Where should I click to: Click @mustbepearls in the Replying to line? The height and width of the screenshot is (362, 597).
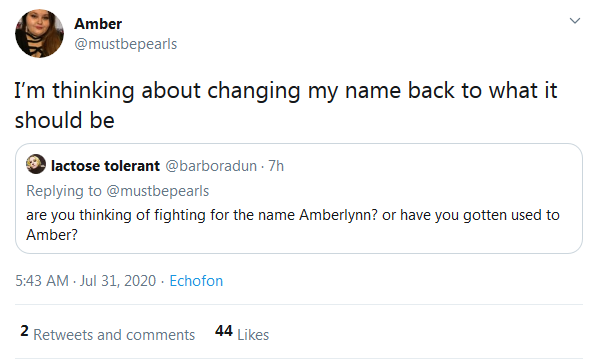click(158, 191)
